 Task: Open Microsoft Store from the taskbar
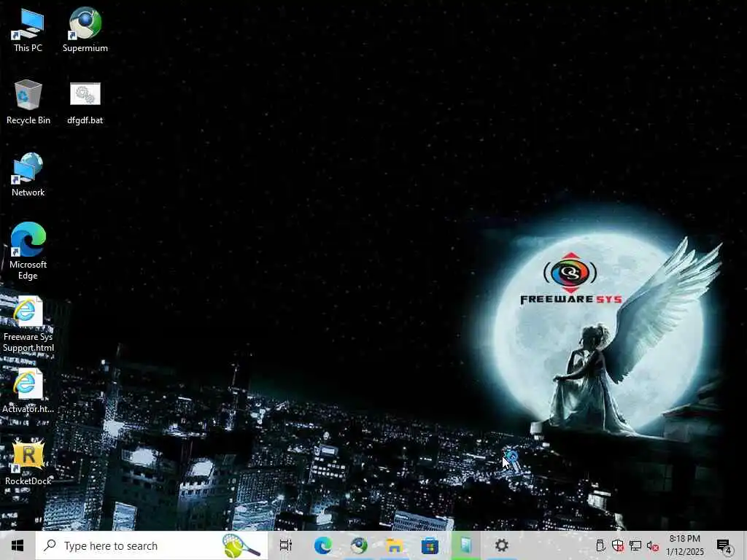[430, 545]
